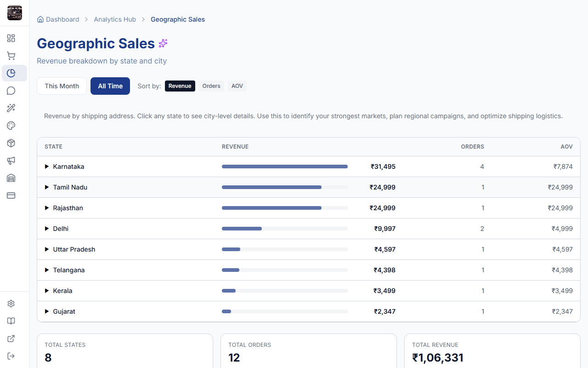588x368 pixels.
Task: Expand the Delhi row triangle
Action: [47, 229]
